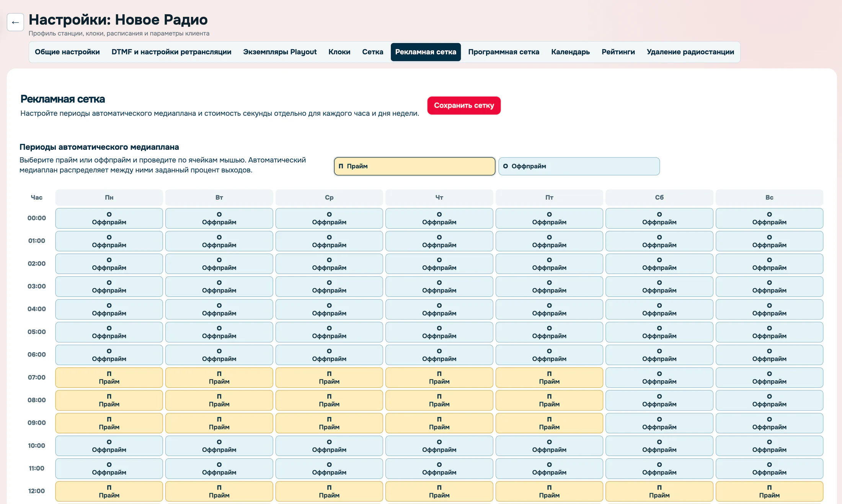The image size is (842, 504).
Task: Toggle Monday 12:00 Прайм cell
Action: pyautogui.click(x=109, y=491)
